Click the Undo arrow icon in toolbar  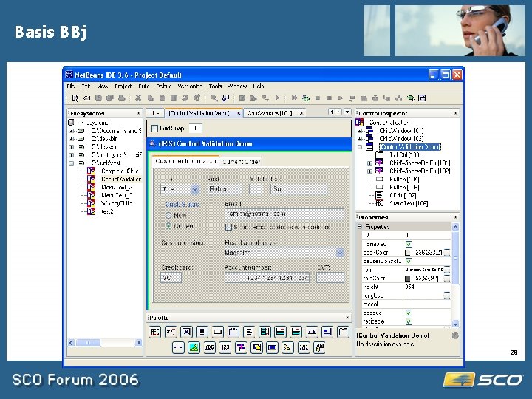tap(185, 98)
